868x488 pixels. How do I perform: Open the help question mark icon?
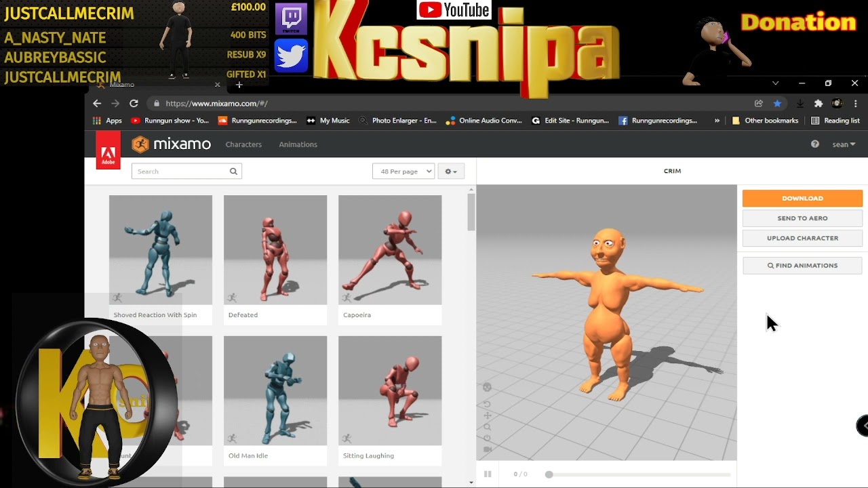coord(815,144)
